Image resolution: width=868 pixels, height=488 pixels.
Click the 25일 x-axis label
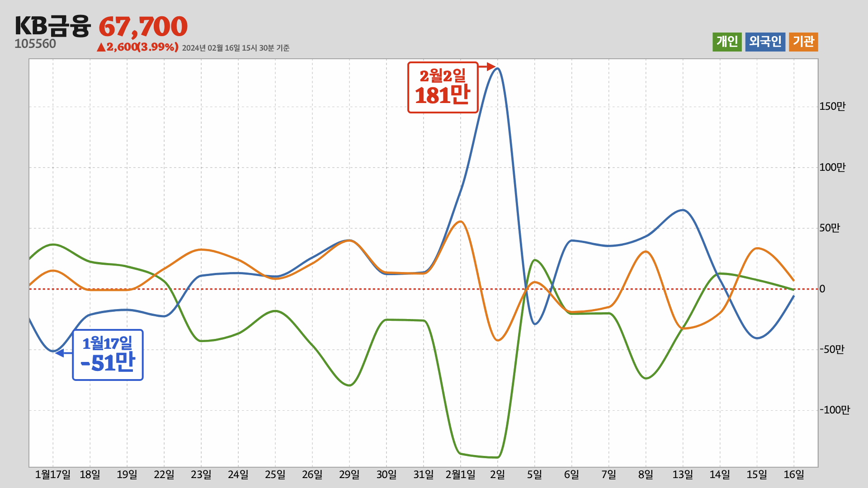(x=275, y=475)
